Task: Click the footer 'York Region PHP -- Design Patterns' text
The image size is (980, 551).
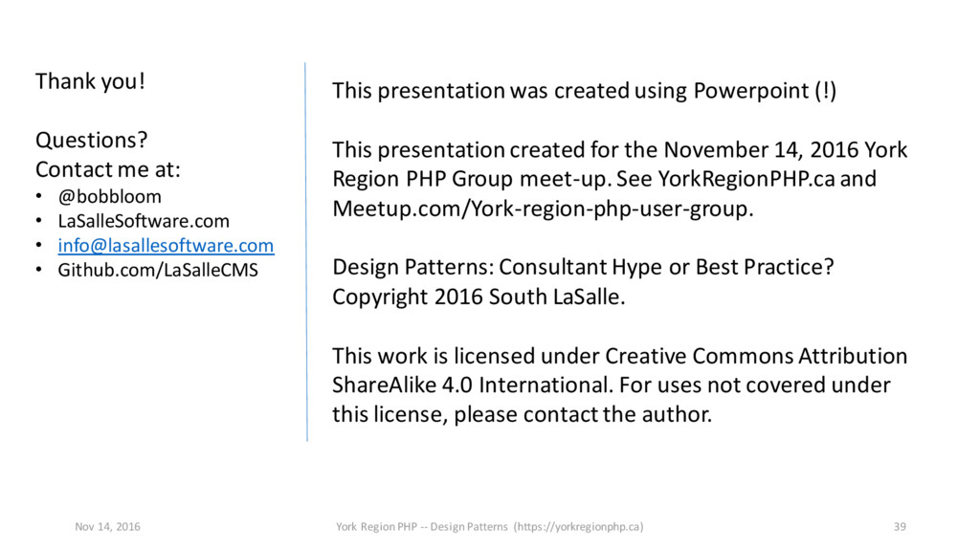Action: (489, 527)
